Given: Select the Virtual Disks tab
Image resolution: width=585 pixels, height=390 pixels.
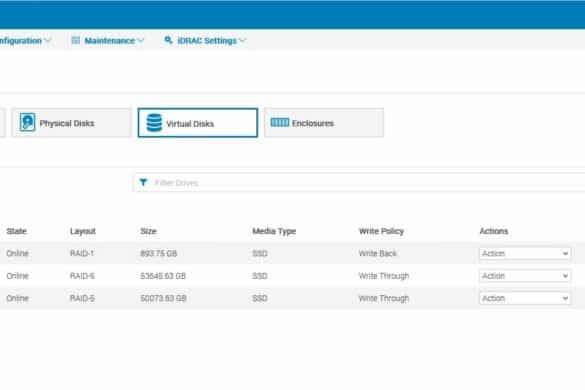Looking at the screenshot, I should [x=198, y=123].
